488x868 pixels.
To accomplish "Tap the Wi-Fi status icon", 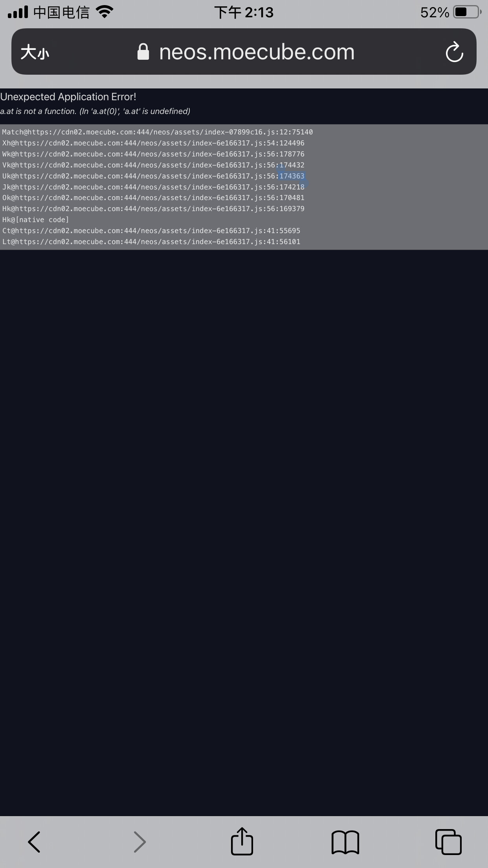I will [105, 12].
